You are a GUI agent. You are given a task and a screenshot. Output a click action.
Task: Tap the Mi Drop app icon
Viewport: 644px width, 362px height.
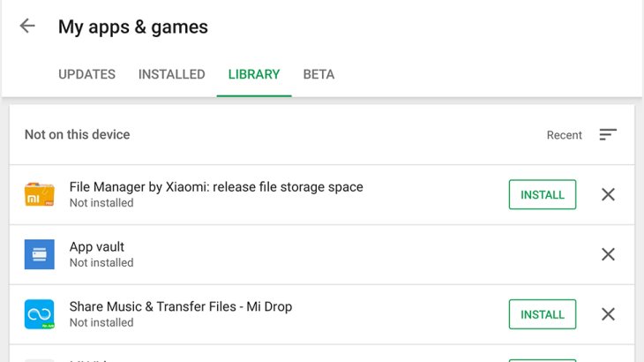pyautogui.click(x=40, y=314)
